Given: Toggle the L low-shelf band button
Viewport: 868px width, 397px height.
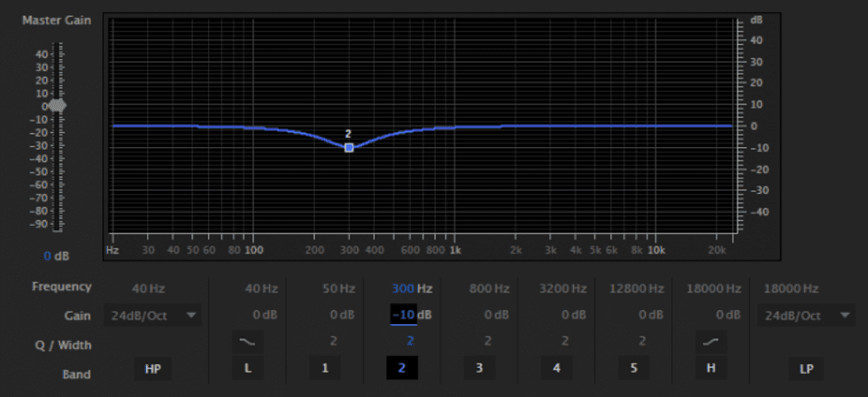Looking at the screenshot, I should [247, 369].
